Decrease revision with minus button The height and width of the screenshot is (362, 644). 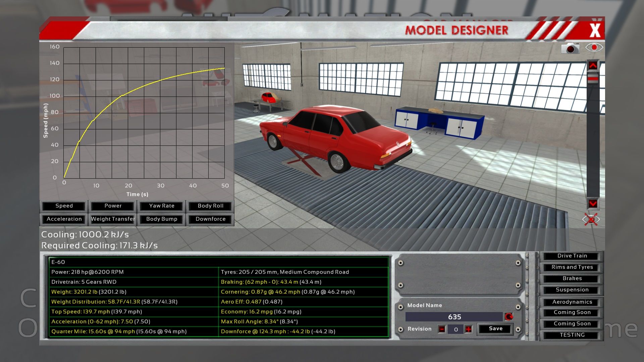click(442, 329)
